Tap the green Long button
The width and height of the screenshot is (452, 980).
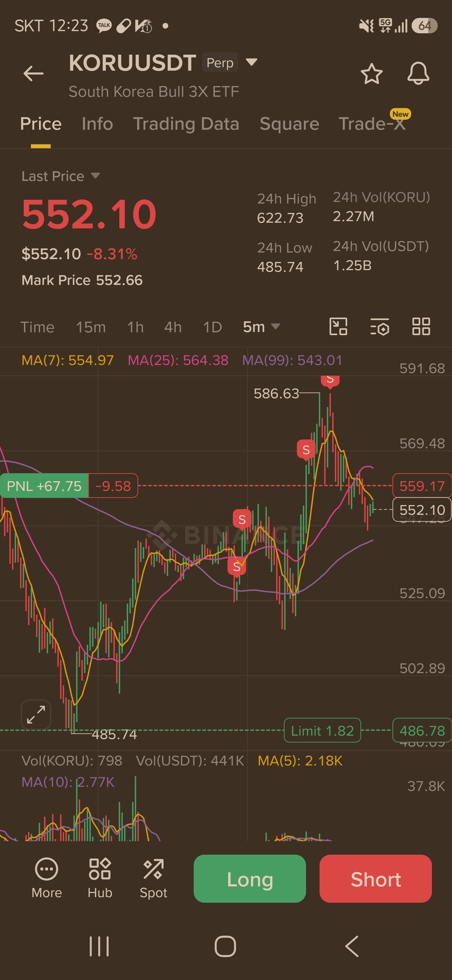[x=250, y=879]
